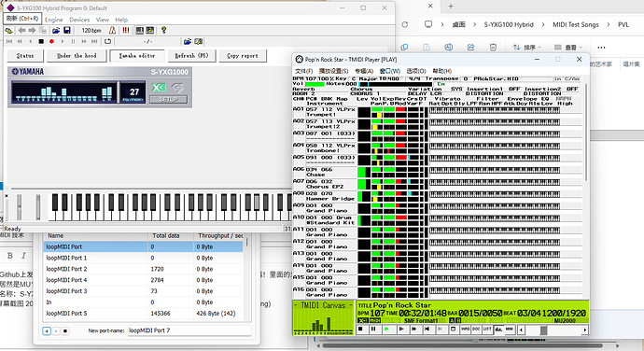644x351 pixels.
Task: Click the MINI mode button in TMIDI
Action: point(510,329)
